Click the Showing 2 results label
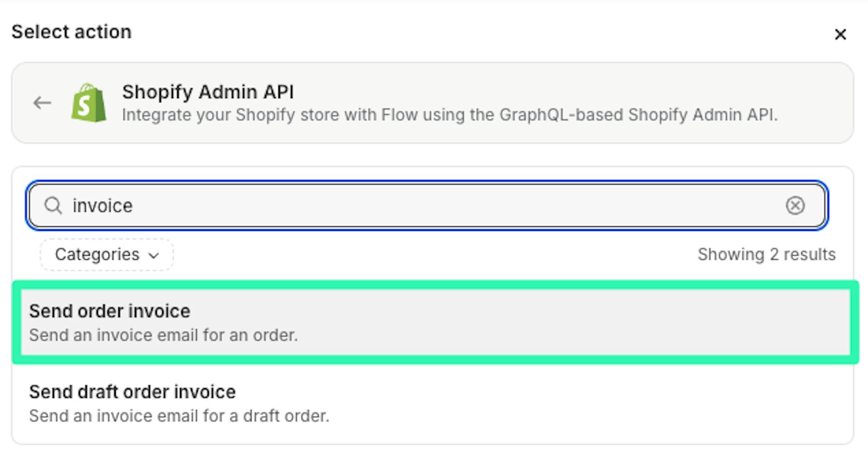Screen dimensions: 868x471 (x=766, y=255)
